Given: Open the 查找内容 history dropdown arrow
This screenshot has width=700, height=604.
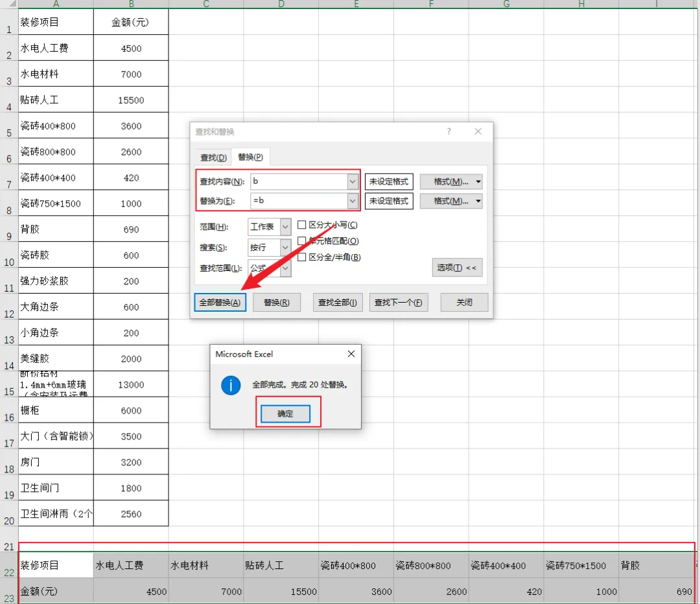Looking at the screenshot, I should click(353, 181).
